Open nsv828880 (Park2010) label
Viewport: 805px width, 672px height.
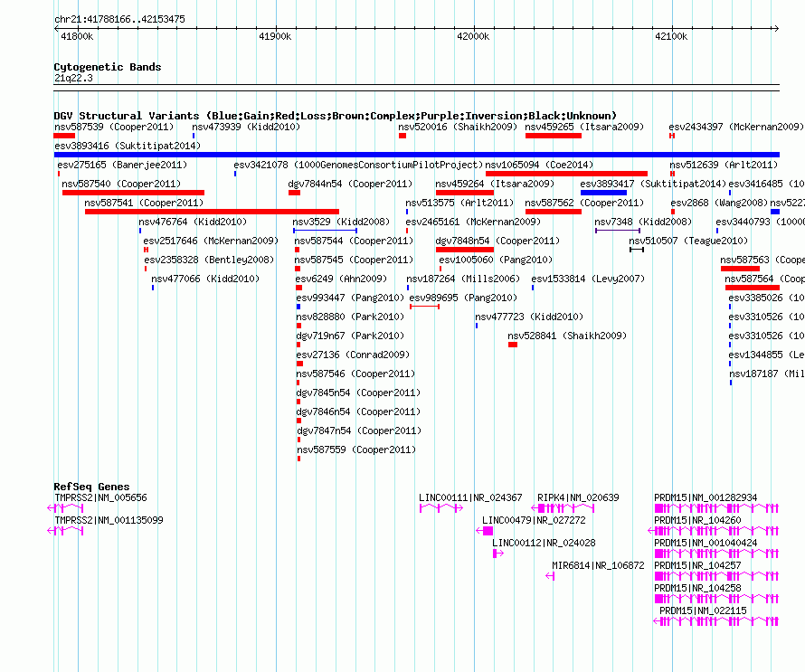(x=350, y=317)
